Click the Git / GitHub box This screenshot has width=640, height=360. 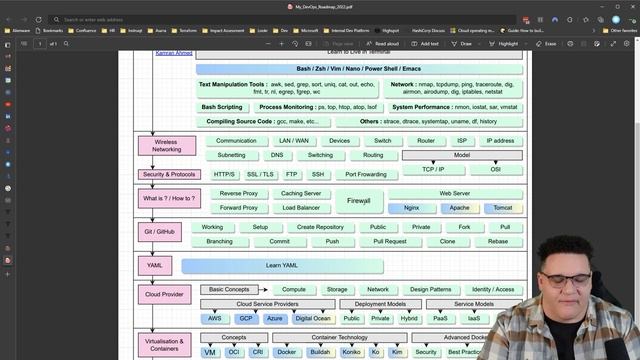pyautogui.click(x=159, y=232)
